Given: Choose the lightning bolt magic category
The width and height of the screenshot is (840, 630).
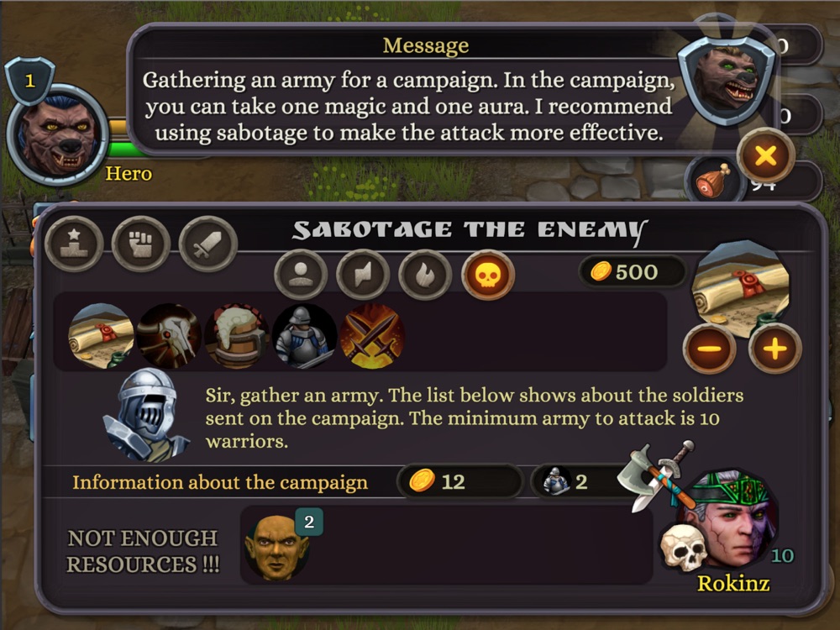Looking at the screenshot, I should coord(363,275).
